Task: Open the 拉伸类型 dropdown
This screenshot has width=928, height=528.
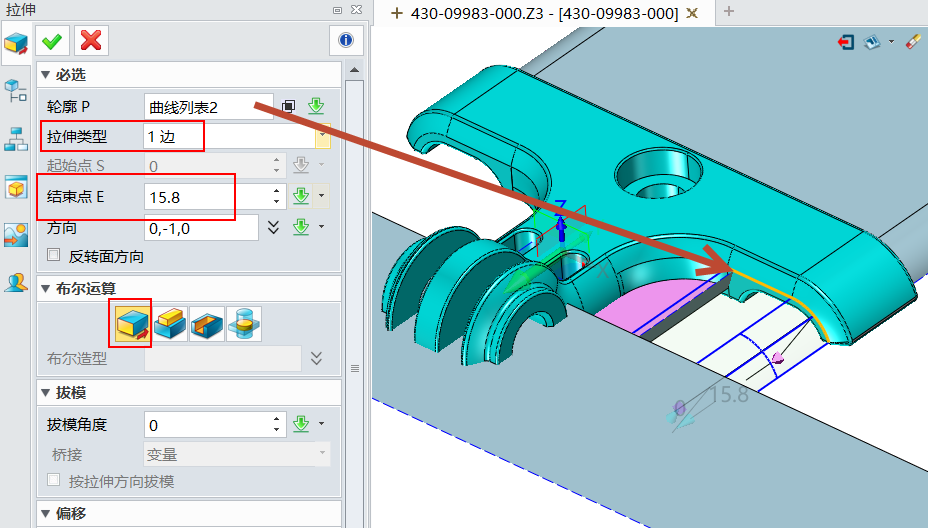Action: 323,136
